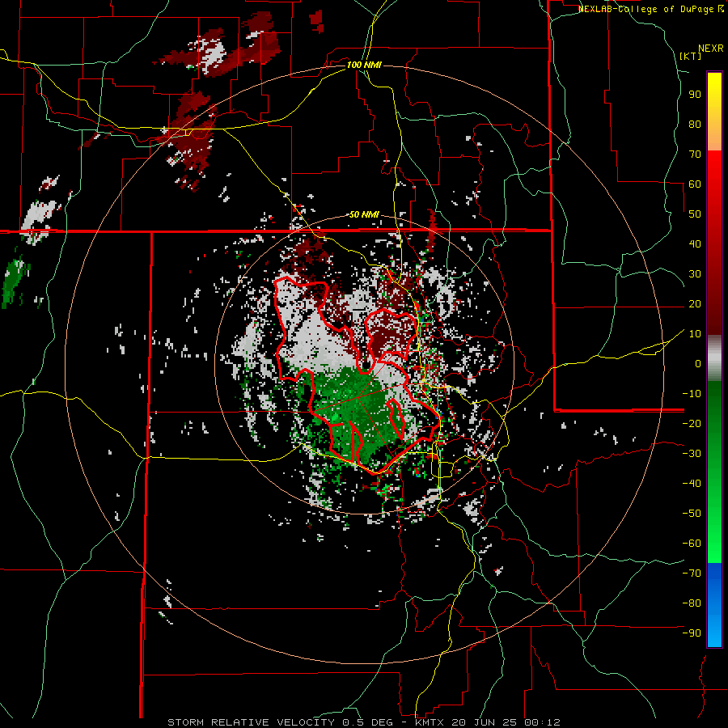Click the legend value "70"
Image resolution: width=728 pixels, height=728 pixels.
point(695,154)
